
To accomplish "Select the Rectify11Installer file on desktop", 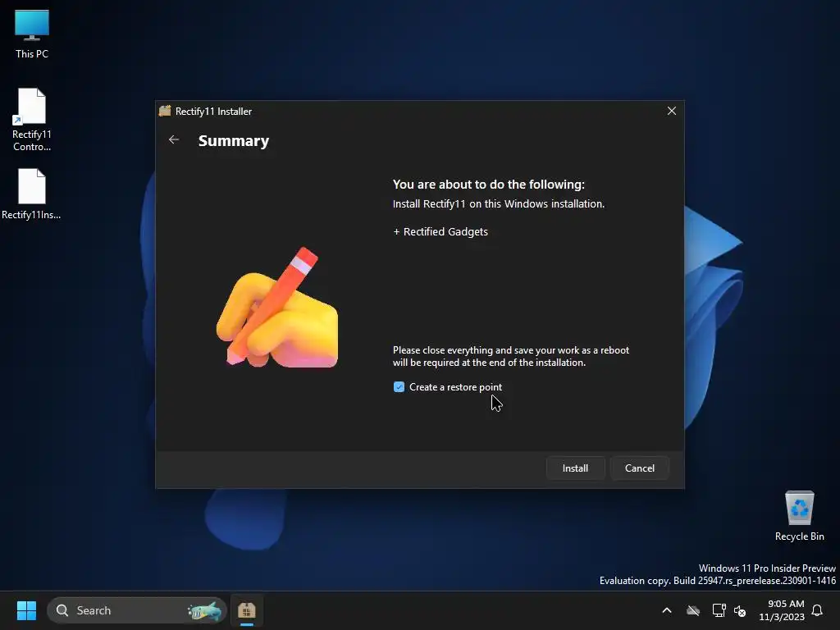I will pos(31,194).
